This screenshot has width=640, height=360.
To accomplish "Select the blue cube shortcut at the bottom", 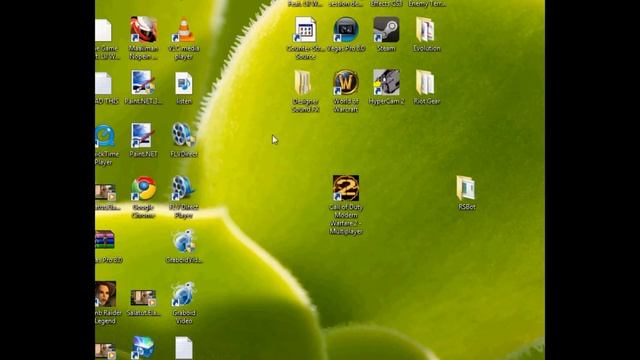I will click(143, 348).
